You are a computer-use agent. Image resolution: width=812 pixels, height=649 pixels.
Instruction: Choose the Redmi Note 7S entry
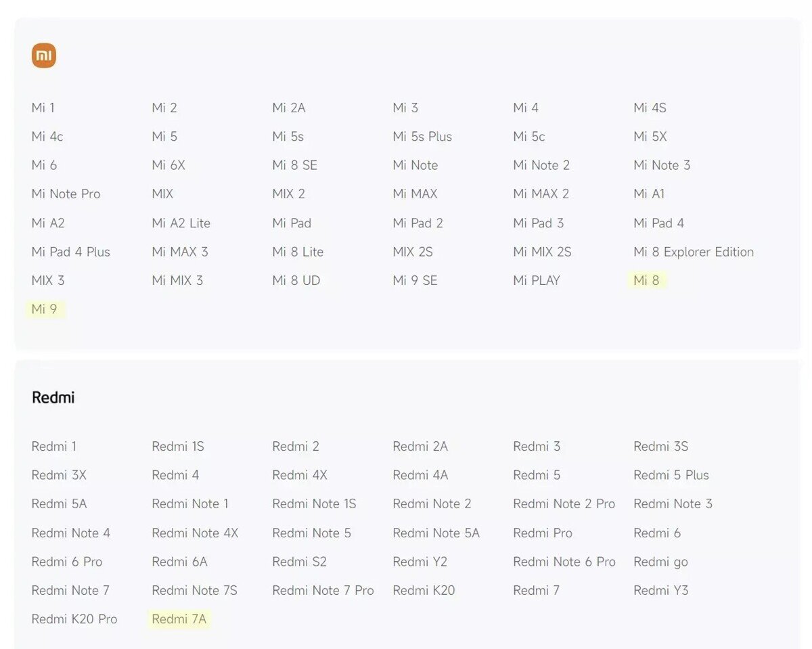coord(195,591)
